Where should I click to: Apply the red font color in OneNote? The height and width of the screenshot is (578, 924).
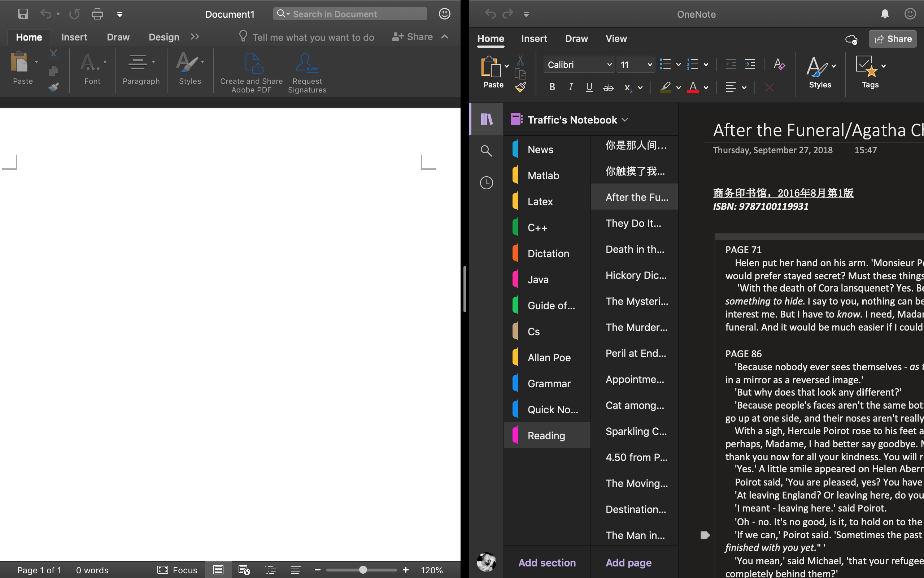[693, 87]
